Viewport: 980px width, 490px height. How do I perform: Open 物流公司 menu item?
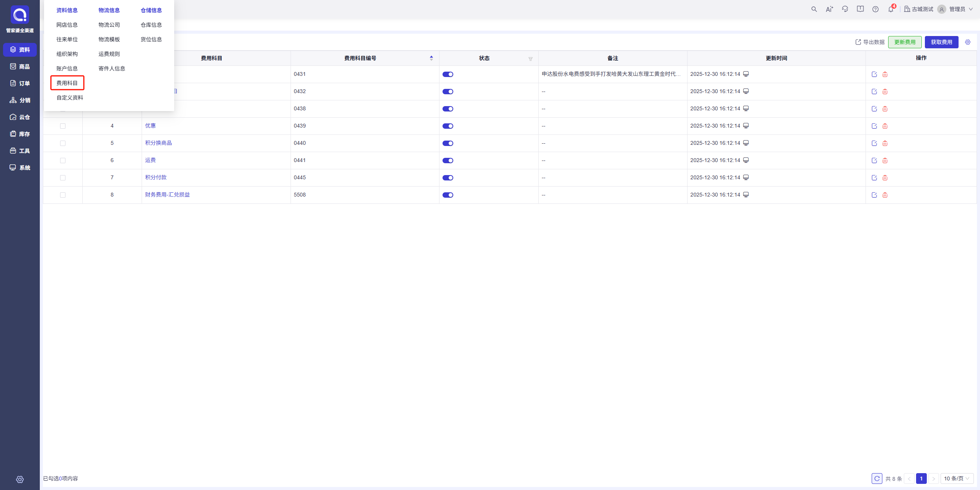coord(109,25)
